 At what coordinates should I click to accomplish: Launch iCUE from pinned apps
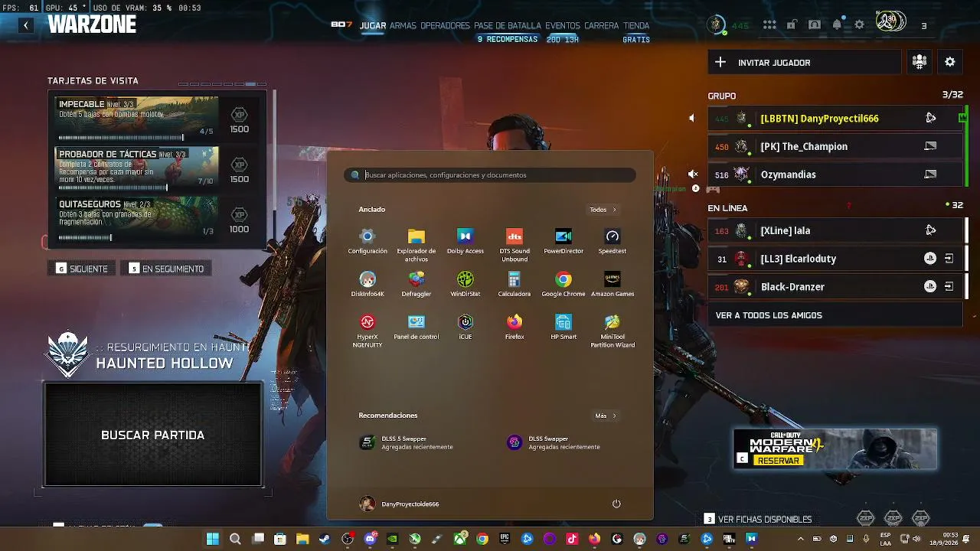click(x=465, y=327)
